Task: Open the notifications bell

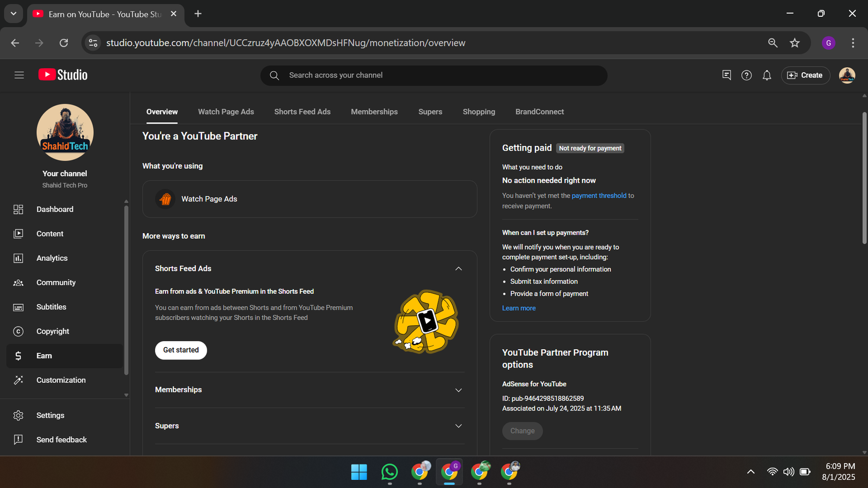Action: (x=767, y=75)
